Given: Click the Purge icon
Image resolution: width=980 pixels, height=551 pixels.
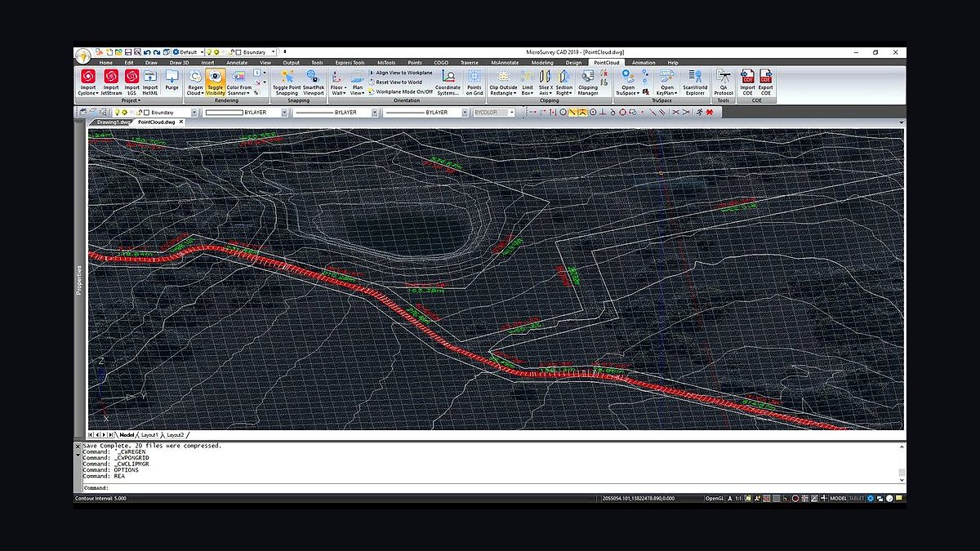Looking at the screenshot, I should [171, 76].
